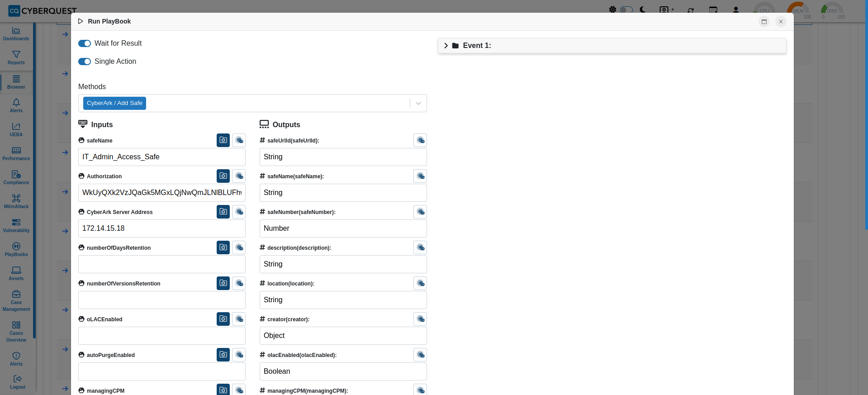868x395 pixels.
Task: Click the camera button for oLACEnabled
Action: coord(223,319)
